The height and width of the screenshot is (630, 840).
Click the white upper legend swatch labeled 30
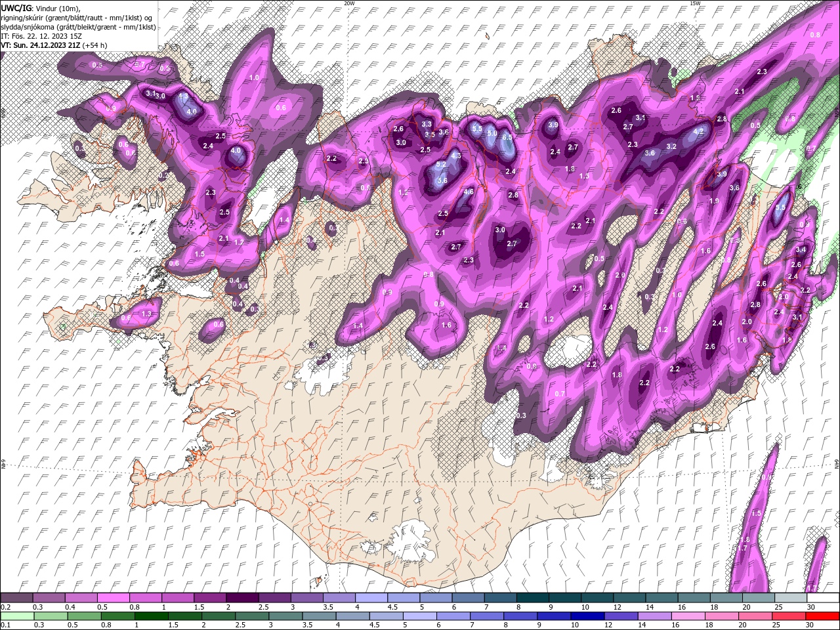[822, 598]
